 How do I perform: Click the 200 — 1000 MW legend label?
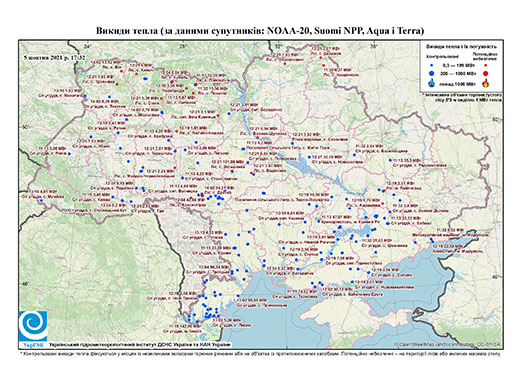[459, 74]
